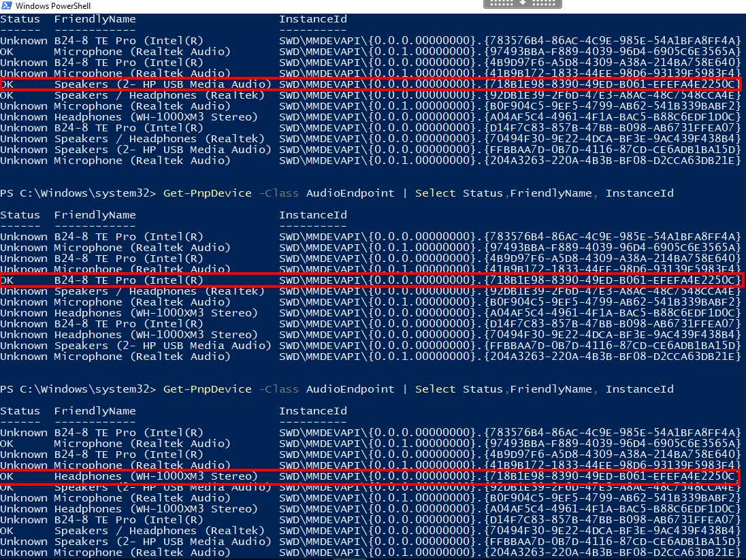Select Unknown "Headphones (WH-1000XM3 Stereo)" row with ID 70494F30
The width and height of the screenshot is (746, 560).
tap(371, 335)
